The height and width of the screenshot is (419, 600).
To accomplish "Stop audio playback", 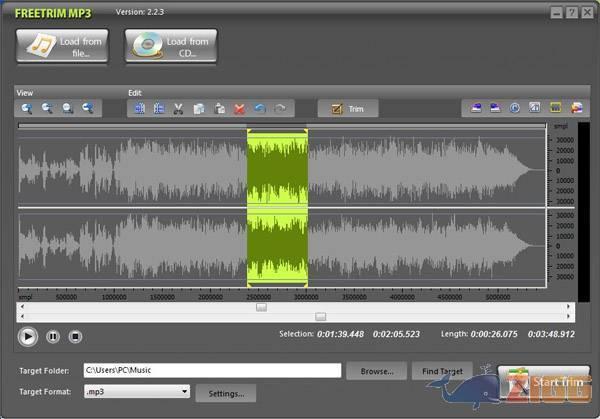I will click(75, 337).
